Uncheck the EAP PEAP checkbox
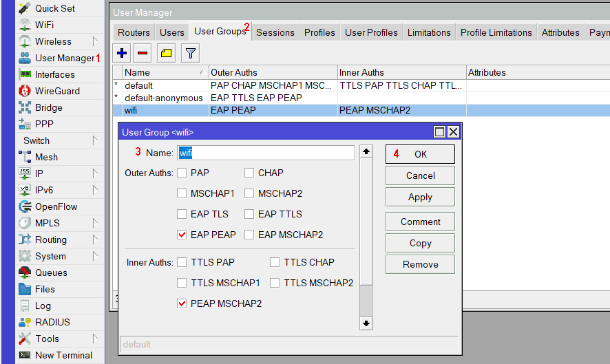610x364 pixels. point(182,235)
